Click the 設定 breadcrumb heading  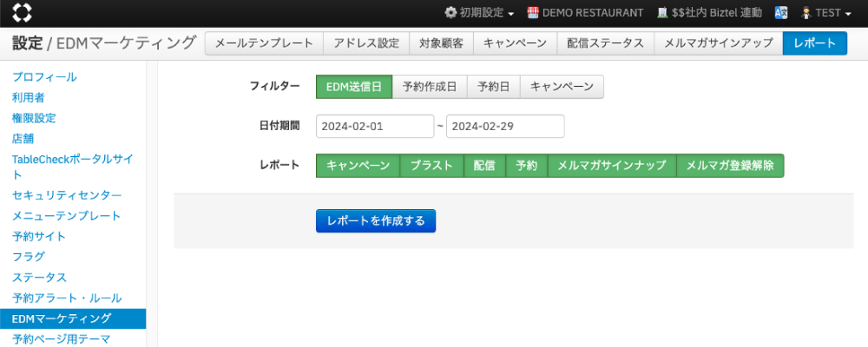tap(27, 43)
